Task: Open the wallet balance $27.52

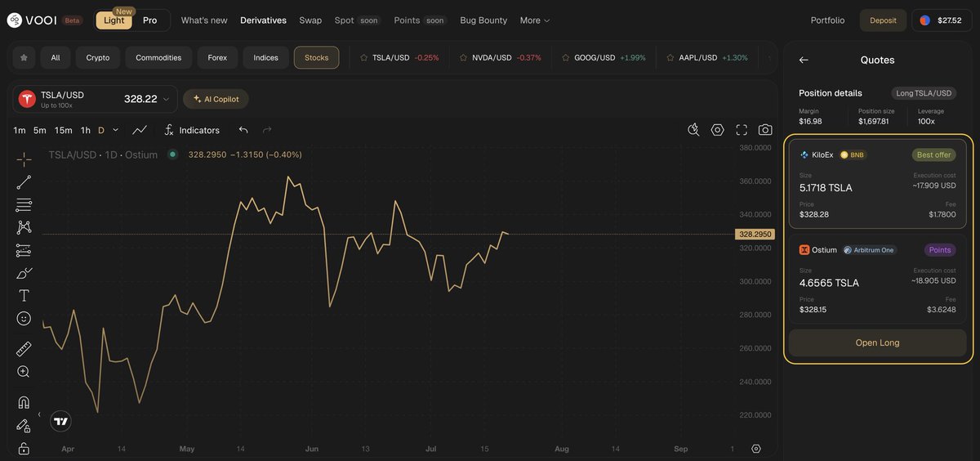Action: coord(942,20)
